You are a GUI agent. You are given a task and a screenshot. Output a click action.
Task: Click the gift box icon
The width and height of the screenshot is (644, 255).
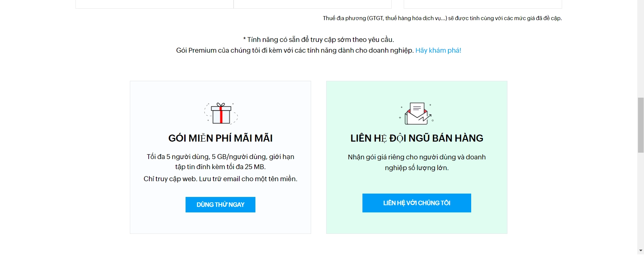click(x=221, y=113)
